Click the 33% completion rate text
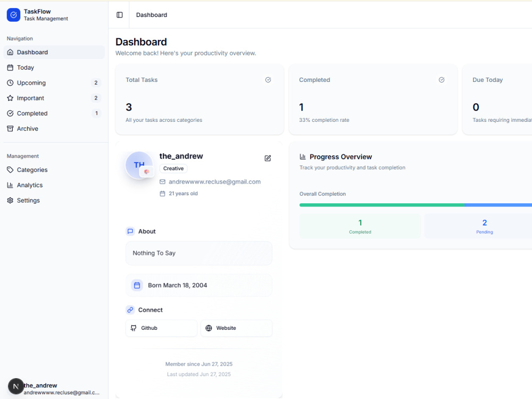532x399 pixels. point(324,120)
